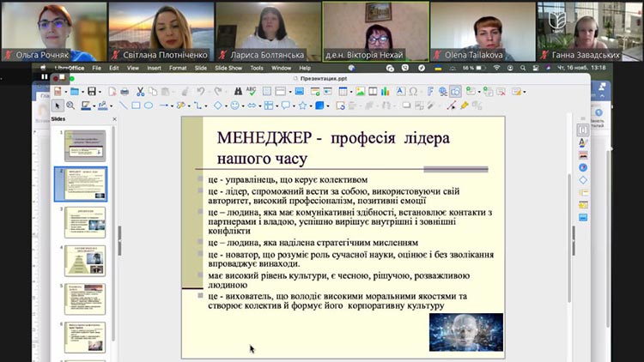The width and height of the screenshot is (644, 362).
Task: Select the ellipse drawing tool
Action: tap(149, 106)
